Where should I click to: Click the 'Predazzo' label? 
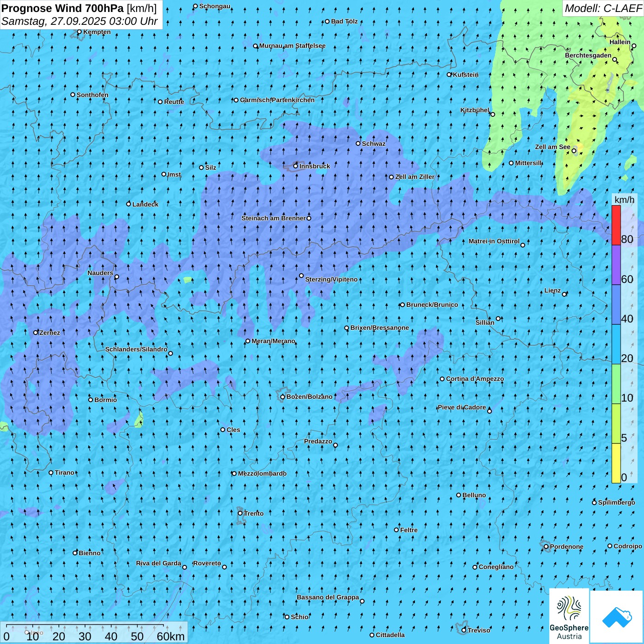pos(318,441)
